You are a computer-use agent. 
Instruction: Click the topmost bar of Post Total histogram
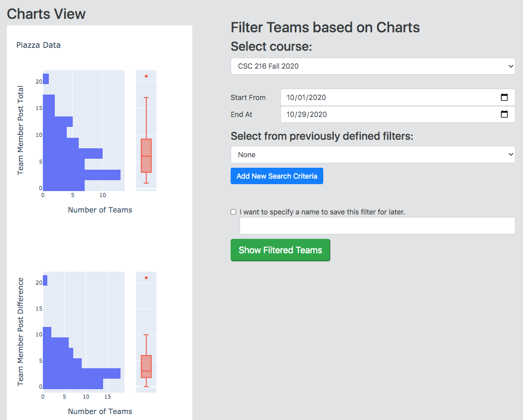click(x=46, y=79)
